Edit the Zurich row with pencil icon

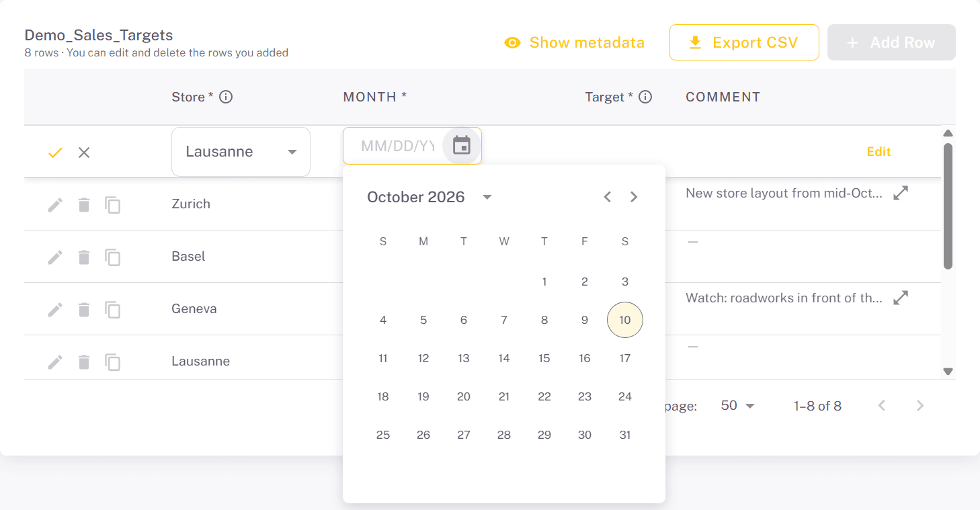55,204
